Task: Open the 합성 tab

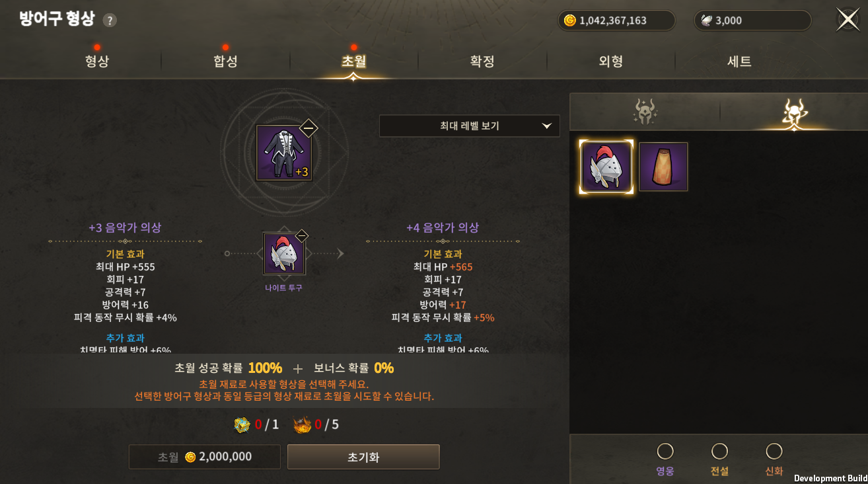Action: pyautogui.click(x=225, y=61)
